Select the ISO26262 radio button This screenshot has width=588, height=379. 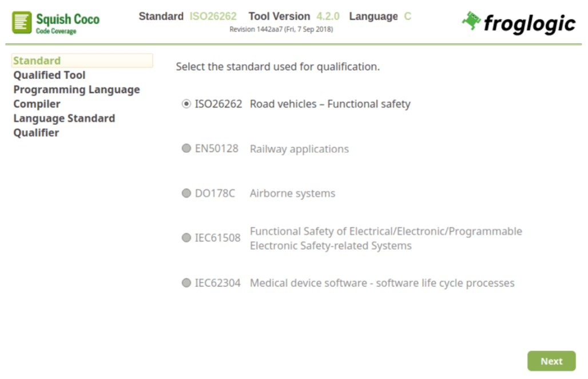(186, 104)
